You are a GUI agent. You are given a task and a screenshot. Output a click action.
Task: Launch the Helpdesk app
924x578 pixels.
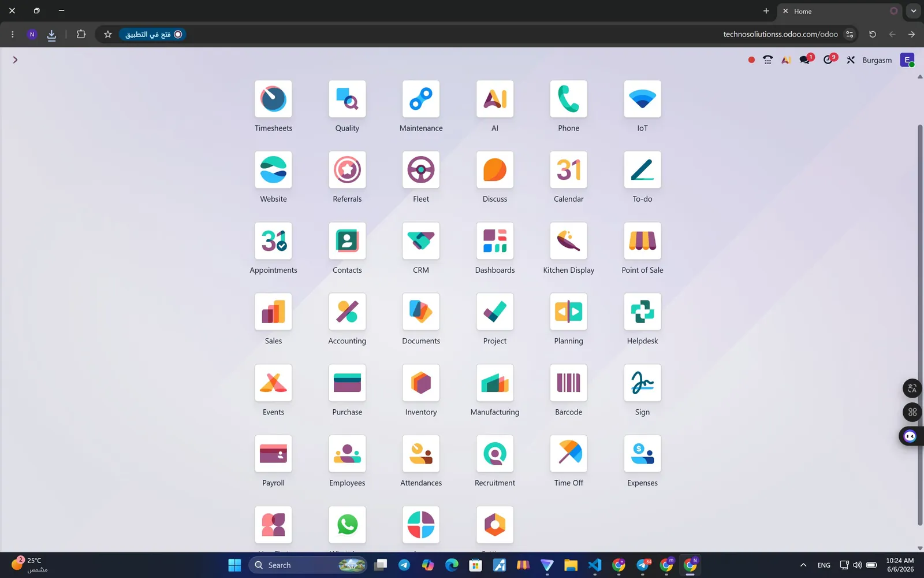click(x=643, y=312)
